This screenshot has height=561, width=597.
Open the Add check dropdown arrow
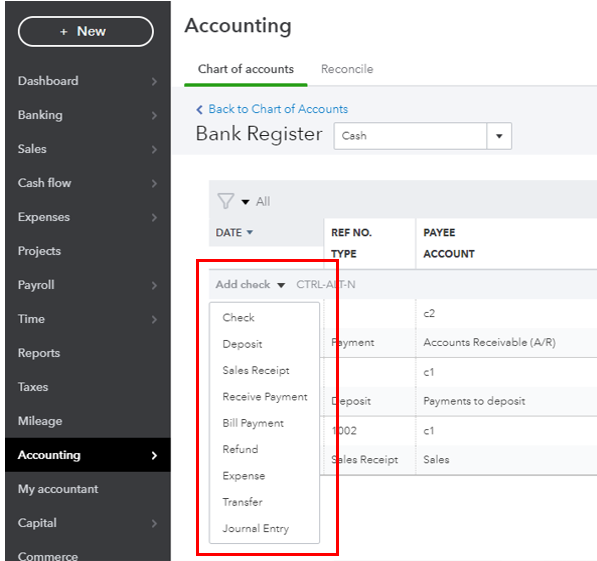pyautogui.click(x=281, y=285)
